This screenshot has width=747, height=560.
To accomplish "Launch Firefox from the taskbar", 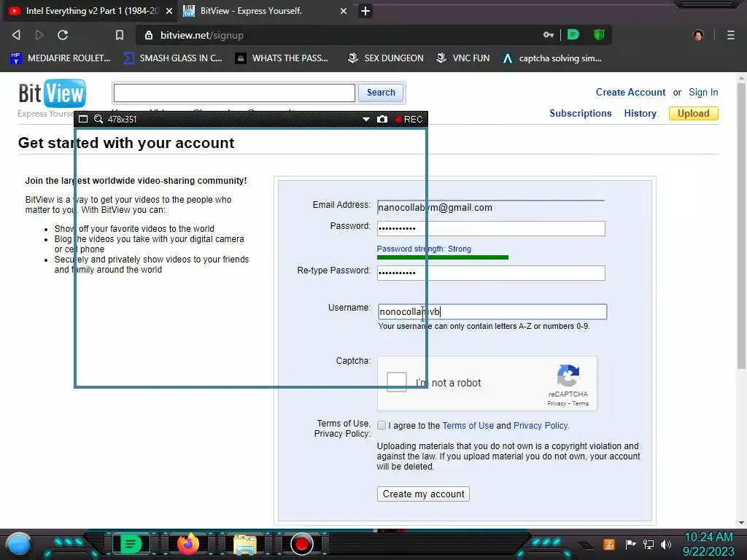I will coord(187,543).
